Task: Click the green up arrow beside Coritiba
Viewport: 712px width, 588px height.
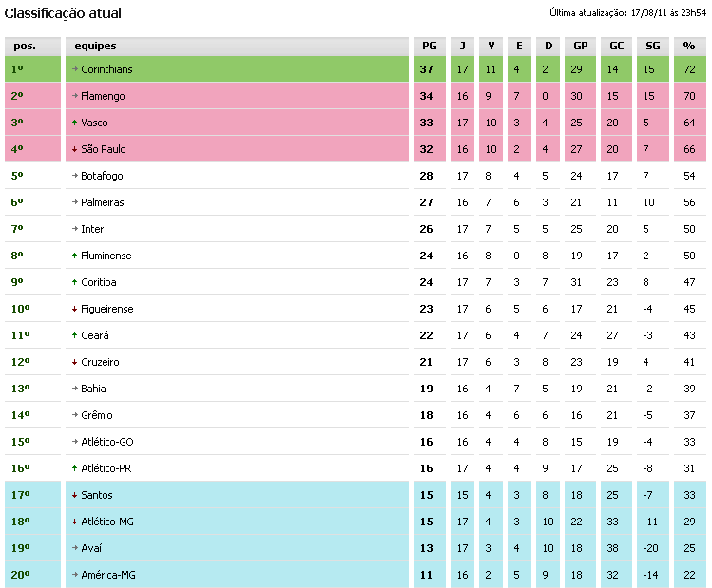Action: pos(74,282)
